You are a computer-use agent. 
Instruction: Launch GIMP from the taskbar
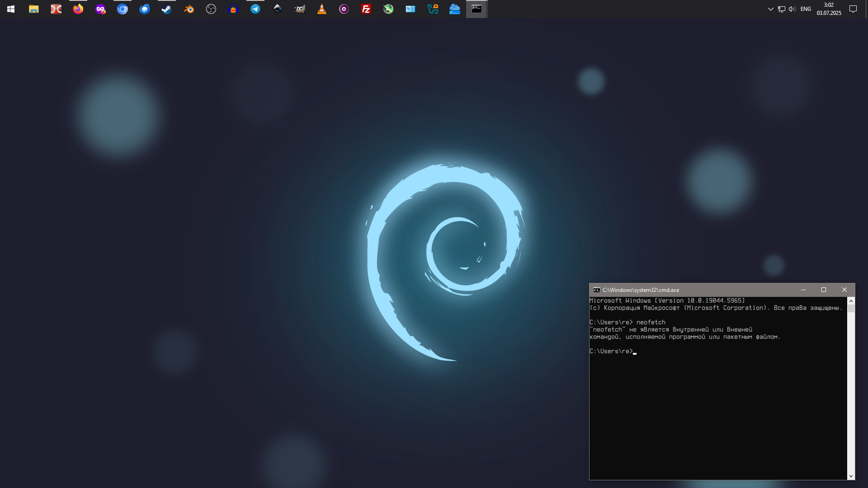point(300,9)
